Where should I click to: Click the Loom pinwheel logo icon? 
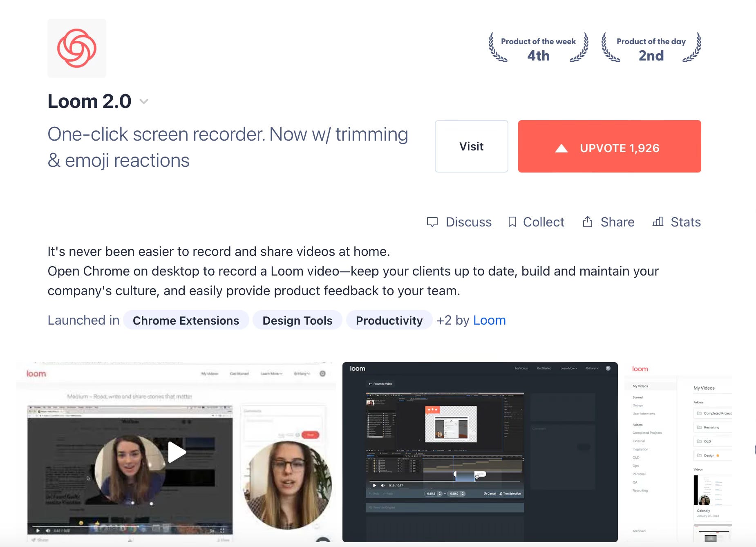point(77,48)
